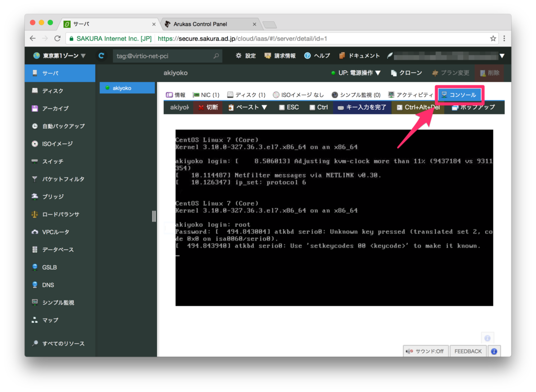The image size is (536, 392).
Task: Switch to the ISOイメージ なし tab
Action: tap(298, 95)
